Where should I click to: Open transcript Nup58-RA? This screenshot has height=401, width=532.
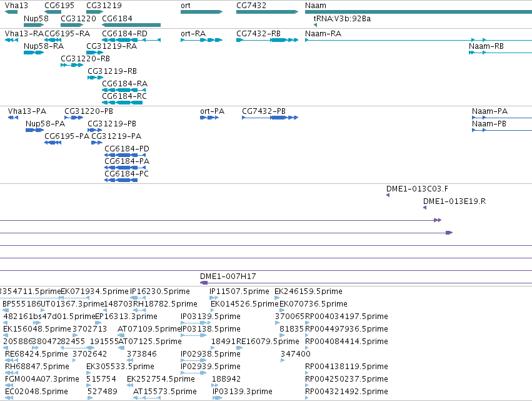[x=44, y=46]
